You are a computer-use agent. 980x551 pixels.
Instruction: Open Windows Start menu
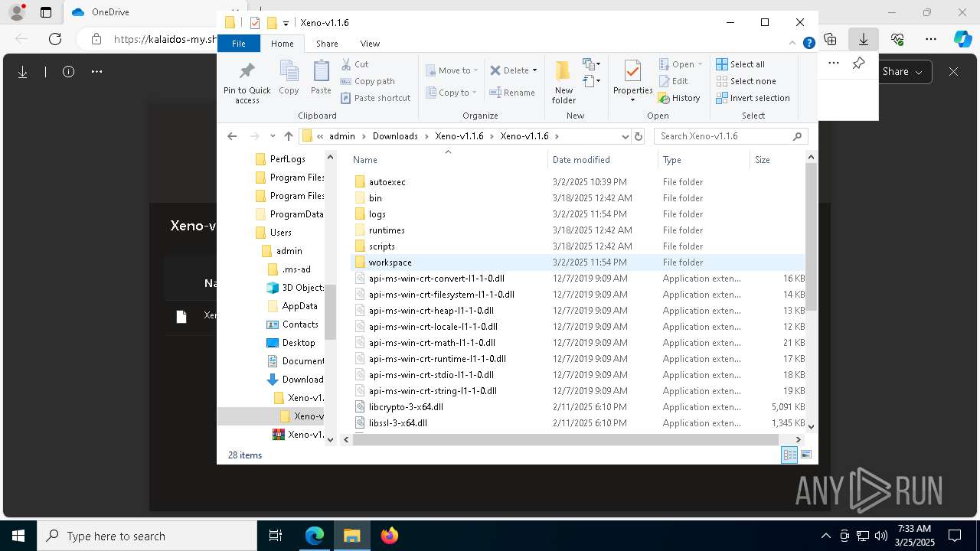[x=18, y=536]
